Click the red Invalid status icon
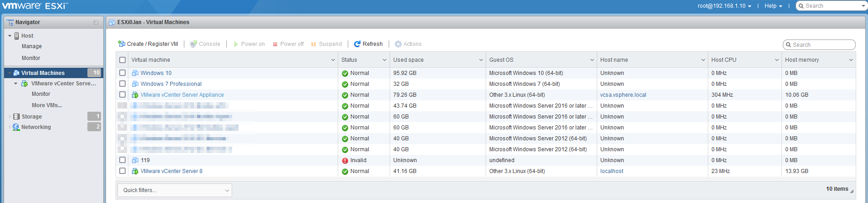This screenshot has height=203, width=868. [x=345, y=160]
